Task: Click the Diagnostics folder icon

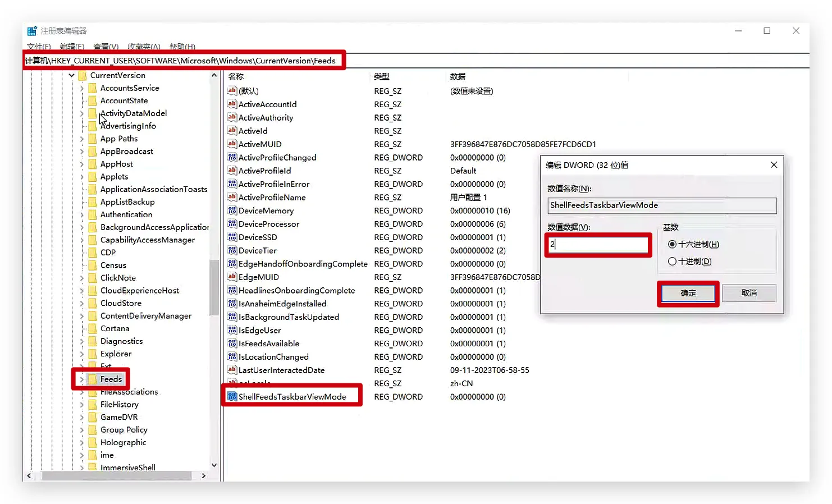Action: click(x=93, y=341)
